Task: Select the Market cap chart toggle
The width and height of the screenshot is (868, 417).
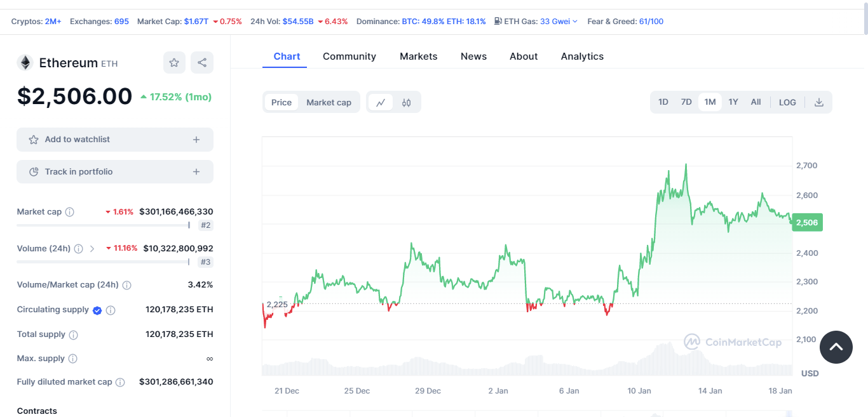Action: 329,102
